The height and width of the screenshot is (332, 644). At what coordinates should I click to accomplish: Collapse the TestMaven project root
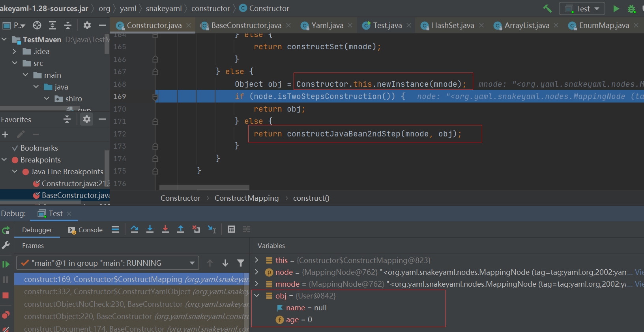(4, 39)
